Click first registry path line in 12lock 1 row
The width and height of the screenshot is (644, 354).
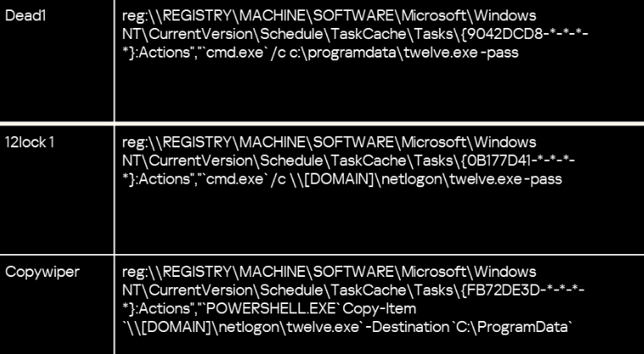[x=329, y=142]
